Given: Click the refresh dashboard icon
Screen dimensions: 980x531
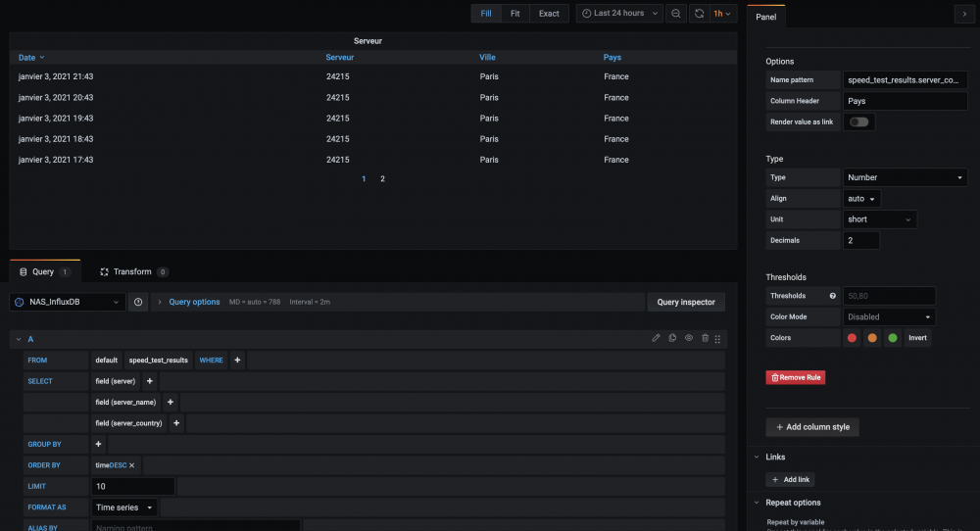Looking at the screenshot, I should coord(699,14).
